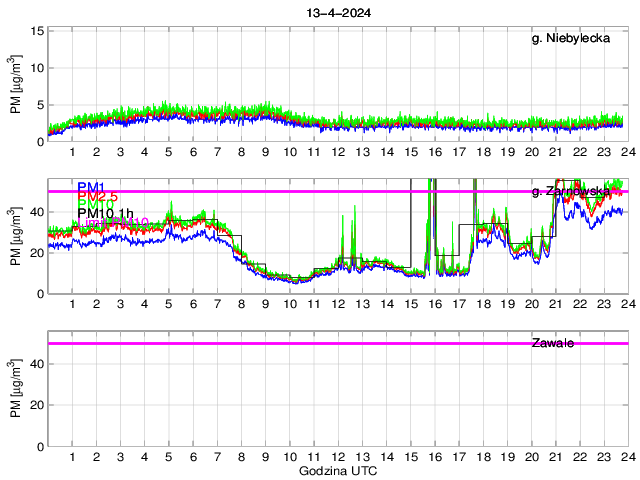
Task: Select the g. Żarnowska station label
Action: click(571, 191)
